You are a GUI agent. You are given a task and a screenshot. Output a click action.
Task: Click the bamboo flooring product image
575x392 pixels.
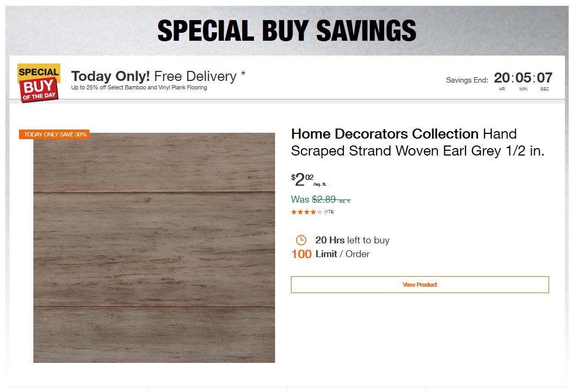click(154, 248)
